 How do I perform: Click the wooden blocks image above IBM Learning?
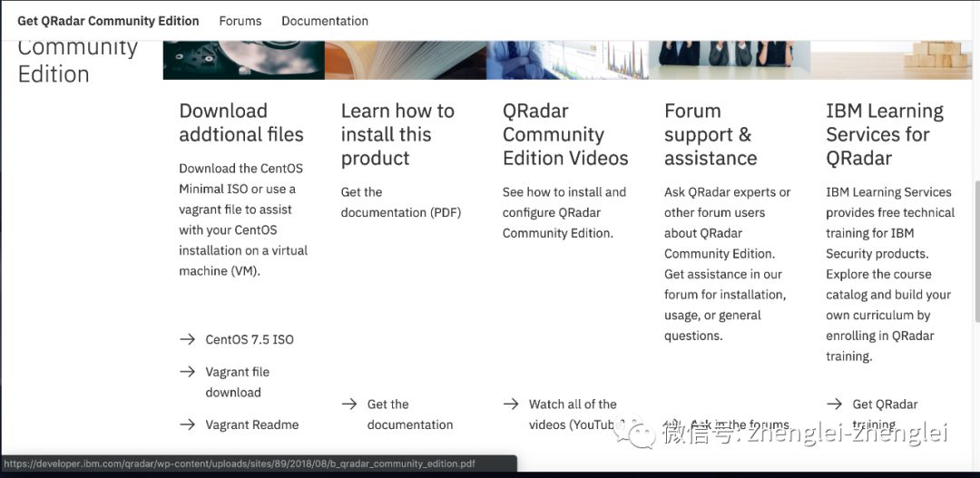pos(891,60)
